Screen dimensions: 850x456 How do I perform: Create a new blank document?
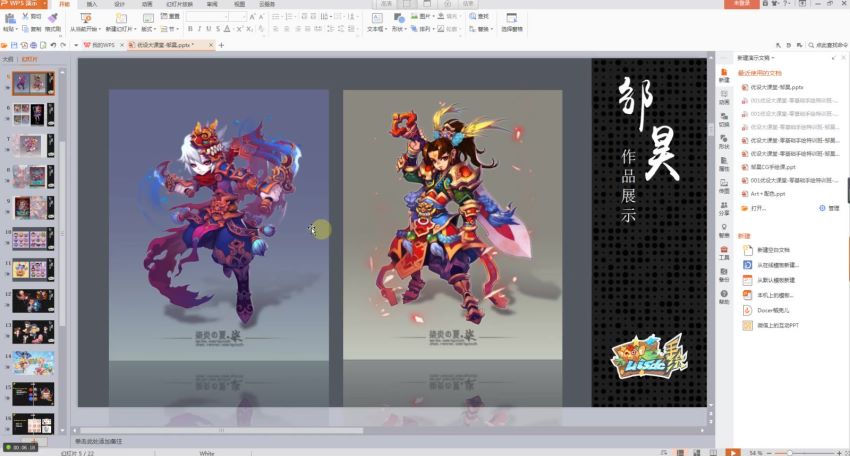(767, 250)
